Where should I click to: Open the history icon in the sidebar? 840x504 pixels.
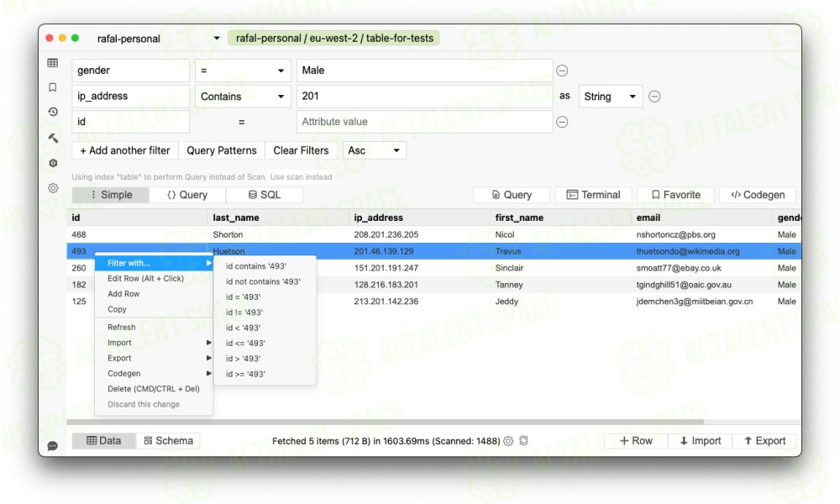52,112
